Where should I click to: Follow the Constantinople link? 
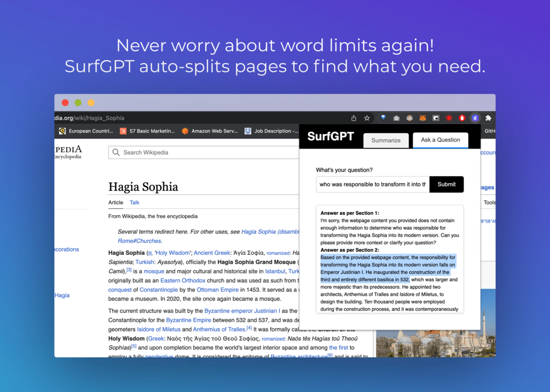(159, 290)
